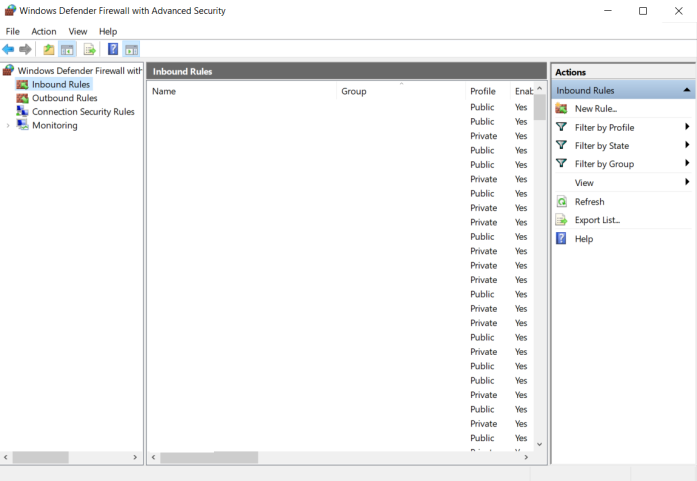Viewport: 697px width, 481px height.
Task: Click the firewall icon beside Inbound Rules tree item
Action: 22,84
